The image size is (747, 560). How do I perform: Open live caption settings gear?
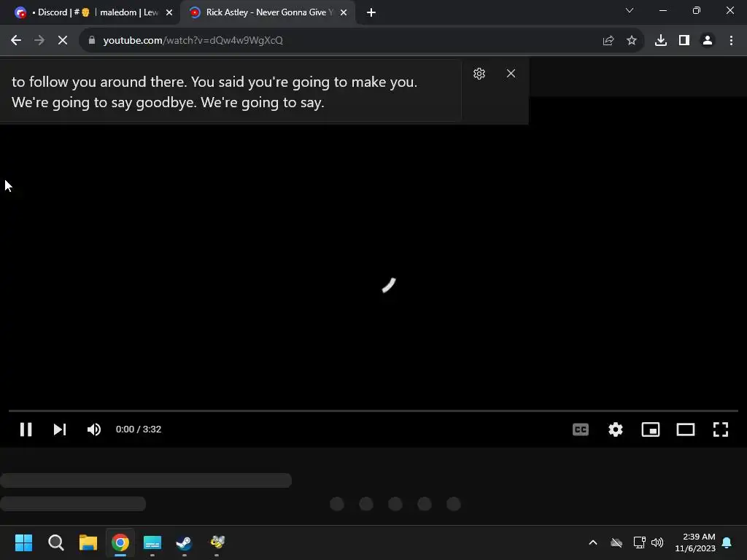tap(479, 74)
